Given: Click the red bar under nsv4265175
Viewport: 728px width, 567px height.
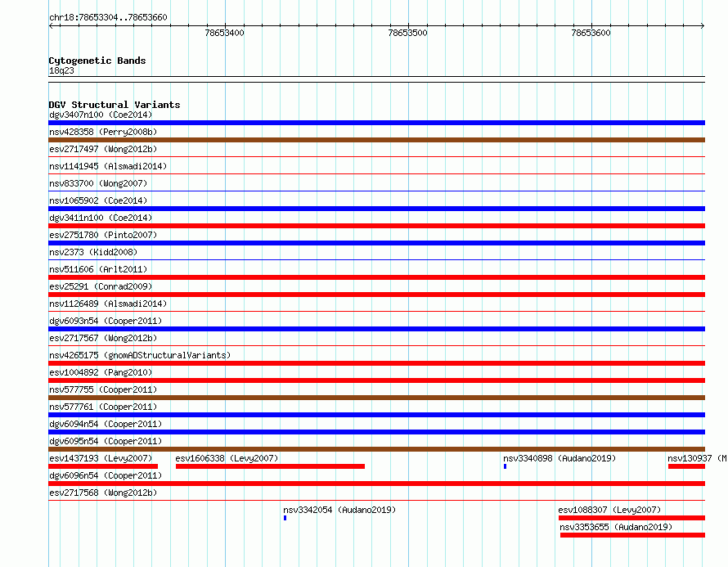Looking at the screenshot, I should [x=376, y=363].
